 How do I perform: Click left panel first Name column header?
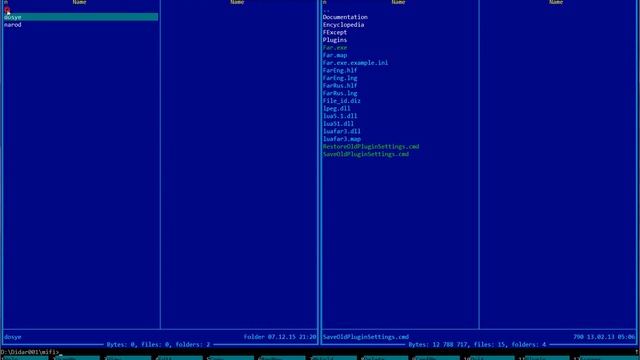pyautogui.click(x=79, y=2)
